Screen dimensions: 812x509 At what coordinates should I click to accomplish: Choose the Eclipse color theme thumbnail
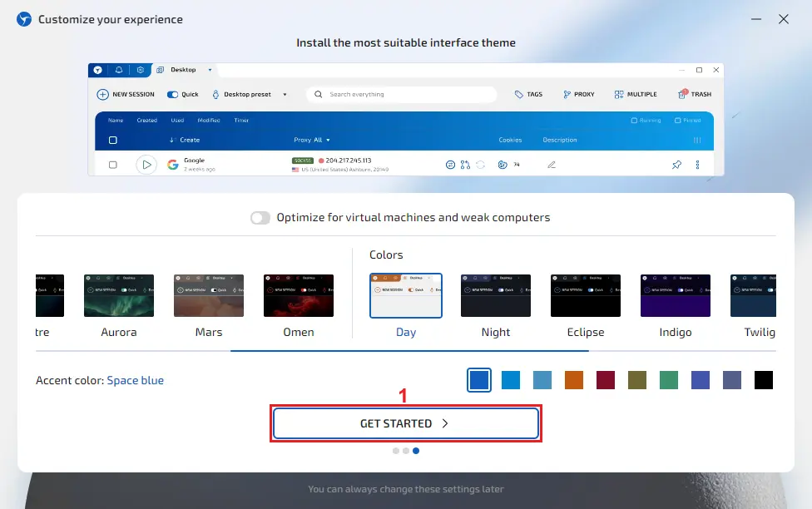coord(586,295)
